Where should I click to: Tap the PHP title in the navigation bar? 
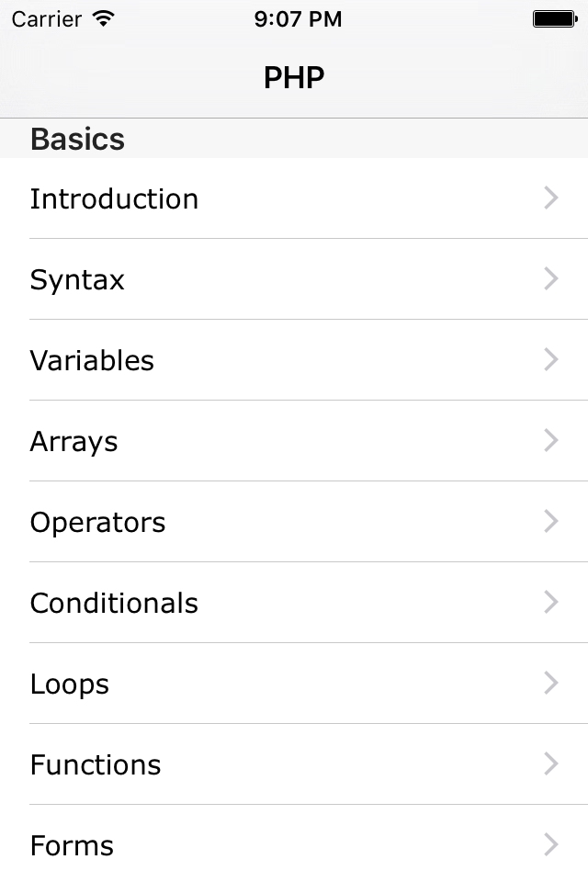[x=294, y=77]
